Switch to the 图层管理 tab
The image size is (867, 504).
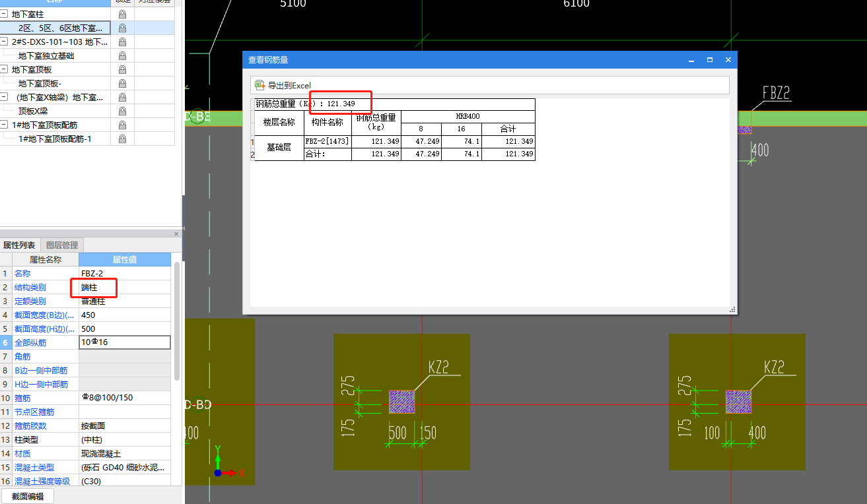(x=62, y=245)
